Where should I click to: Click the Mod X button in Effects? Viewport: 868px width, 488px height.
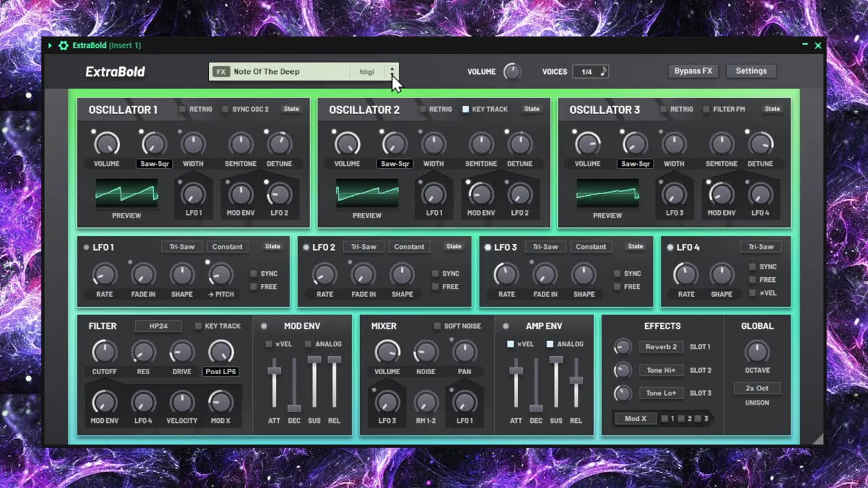635,419
